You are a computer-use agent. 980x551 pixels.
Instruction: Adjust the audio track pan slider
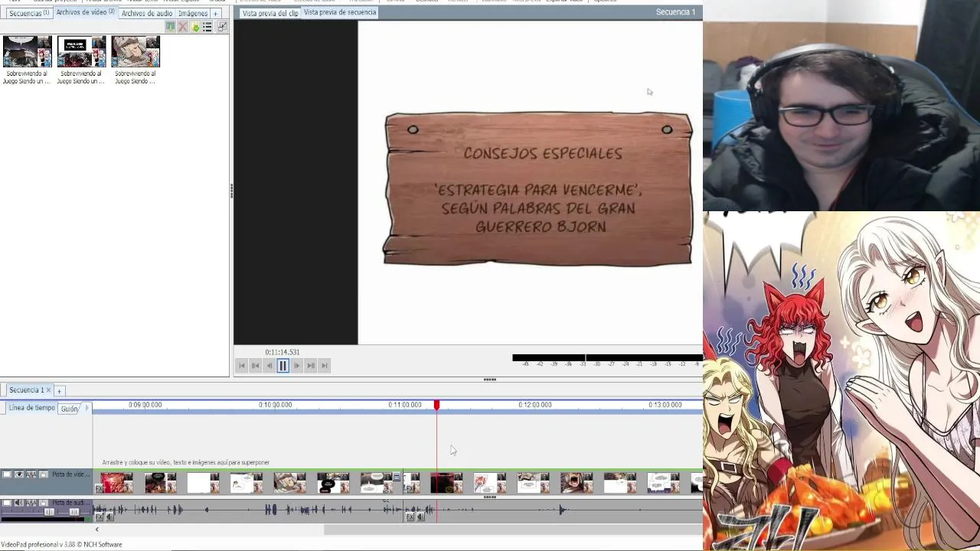tap(74, 512)
